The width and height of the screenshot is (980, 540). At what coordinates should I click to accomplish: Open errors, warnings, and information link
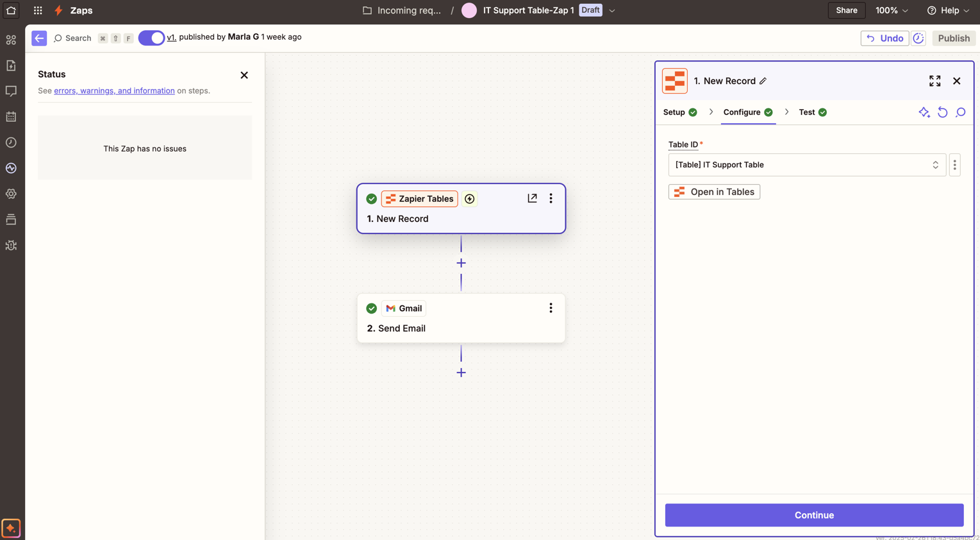coord(114,90)
